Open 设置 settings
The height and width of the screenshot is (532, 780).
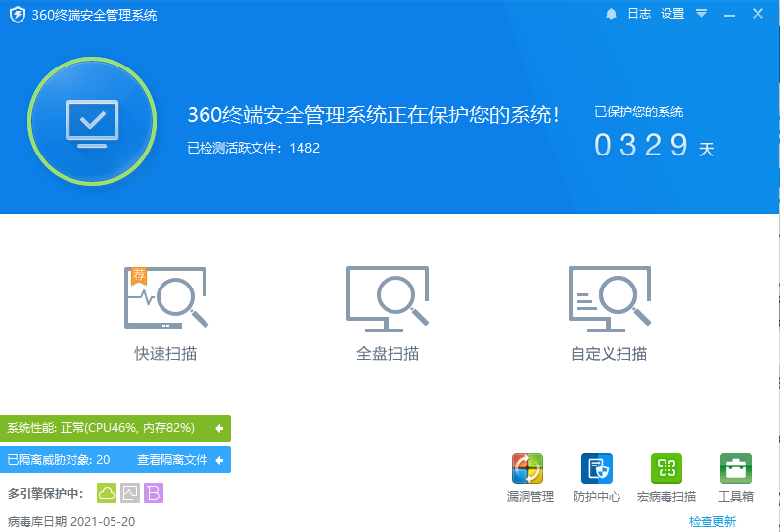[672, 14]
